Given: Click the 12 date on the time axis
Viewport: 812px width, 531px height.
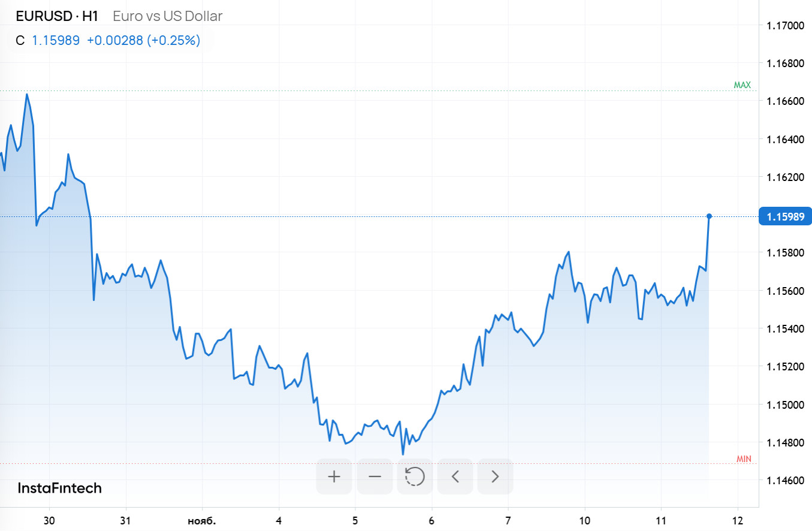Looking at the screenshot, I should coord(737,520).
